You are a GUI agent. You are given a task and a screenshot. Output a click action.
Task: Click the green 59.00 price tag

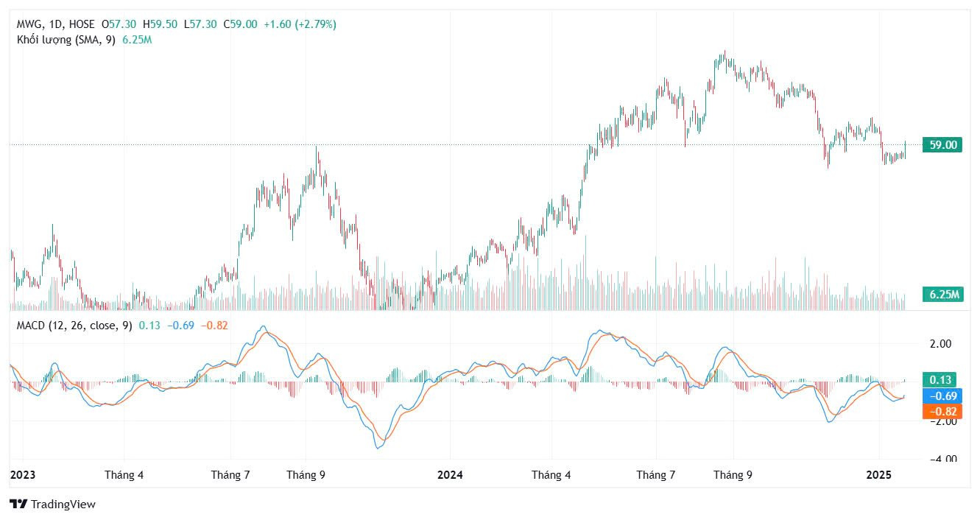[942, 145]
